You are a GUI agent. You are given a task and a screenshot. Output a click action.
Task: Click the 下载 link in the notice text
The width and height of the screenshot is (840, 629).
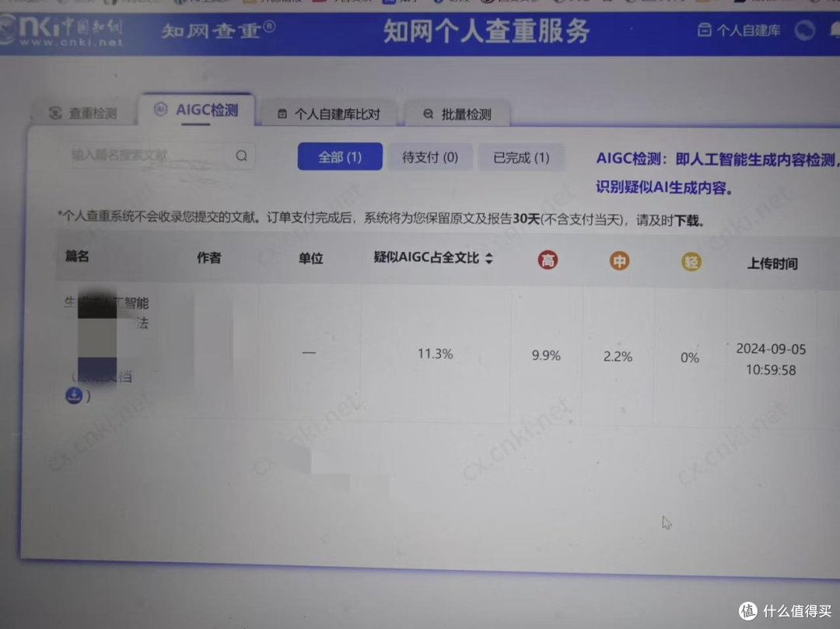click(688, 220)
